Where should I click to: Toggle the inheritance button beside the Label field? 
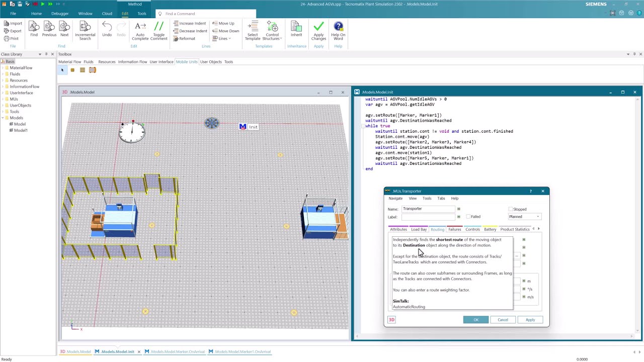click(458, 217)
